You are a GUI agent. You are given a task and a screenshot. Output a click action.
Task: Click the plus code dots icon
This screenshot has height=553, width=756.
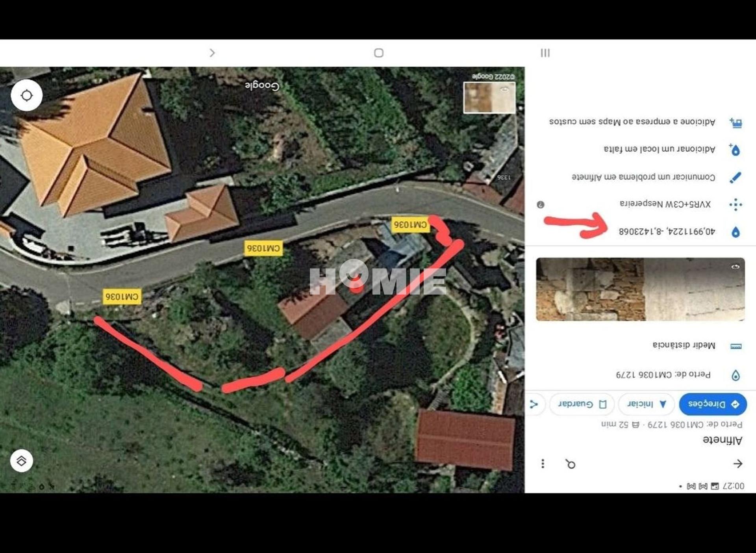click(x=736, y=204)
